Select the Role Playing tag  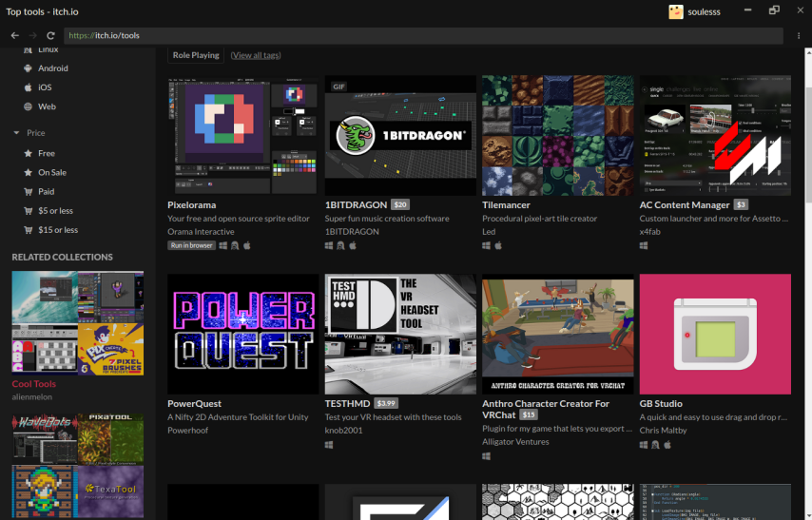196,55
